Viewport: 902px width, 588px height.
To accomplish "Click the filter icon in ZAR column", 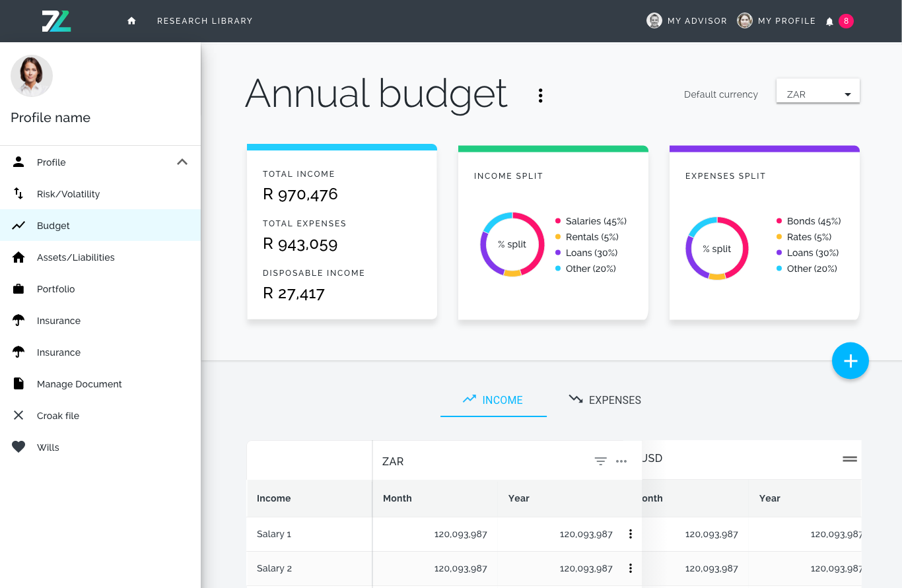I will (600, 461).
